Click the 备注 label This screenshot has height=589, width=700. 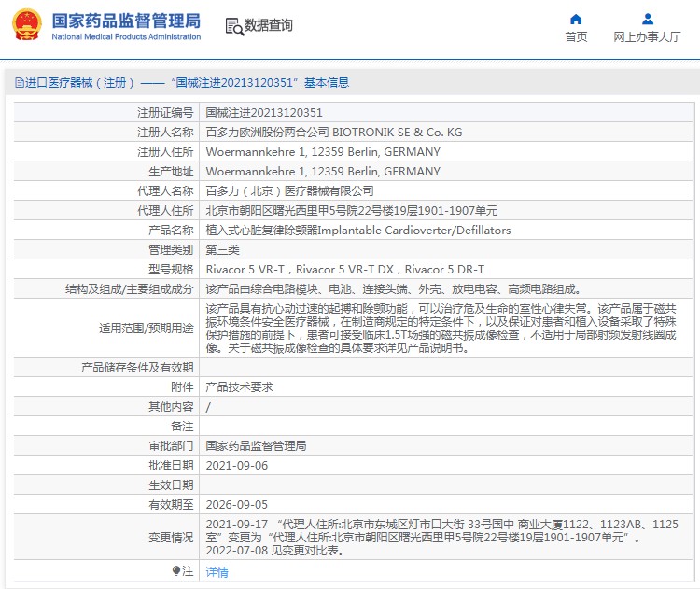coord(182,427)
